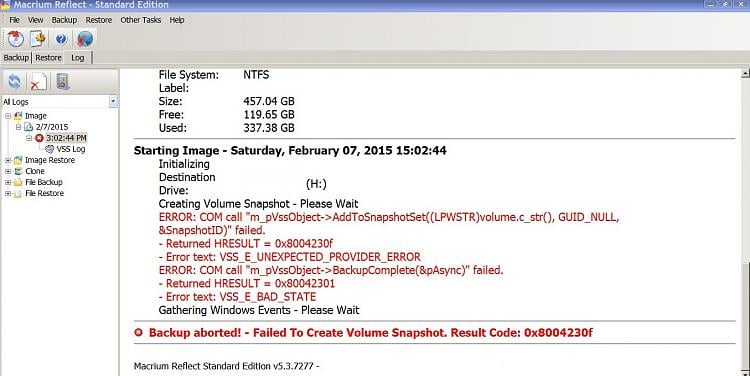Image resolution: width=750 pixels, height=376 pixels.
Task: Click the File Backup folder icon
Action: pos(18,182)
